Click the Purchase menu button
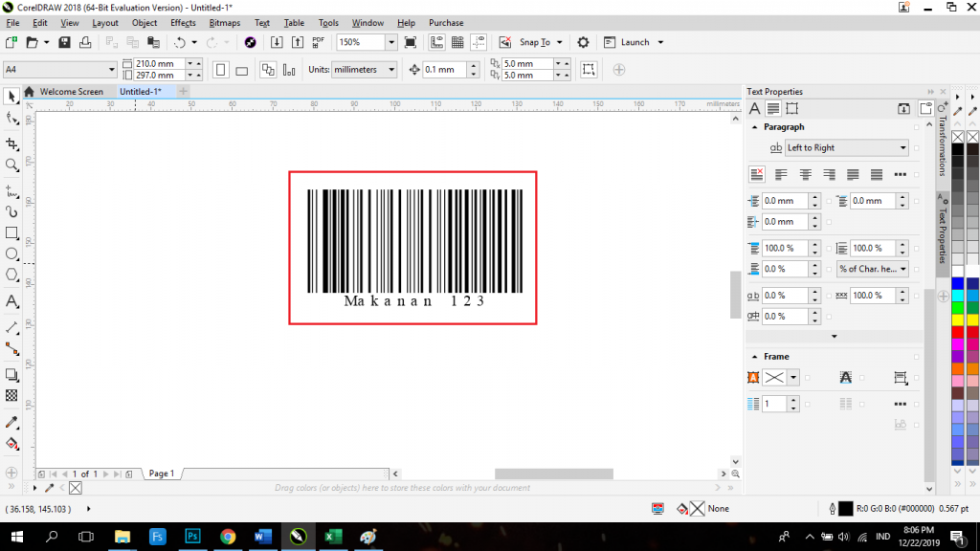980x551 pixels. pos(446,23)
